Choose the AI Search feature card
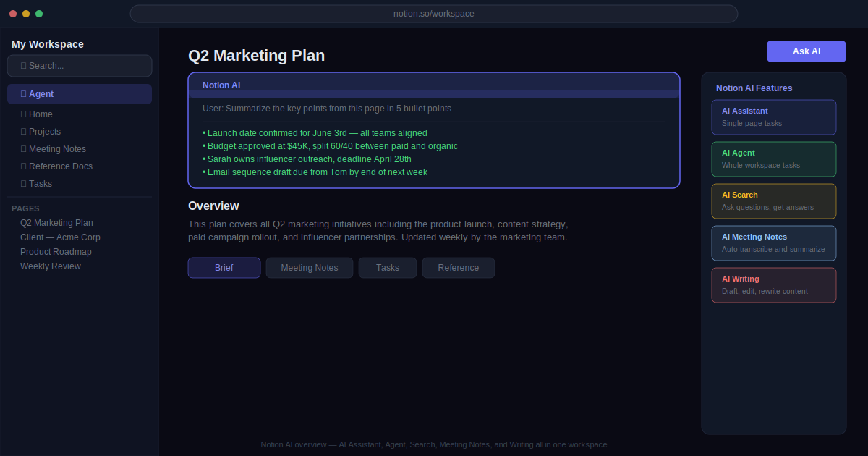Viewport: 868px width, 456px height. [774, 201]
